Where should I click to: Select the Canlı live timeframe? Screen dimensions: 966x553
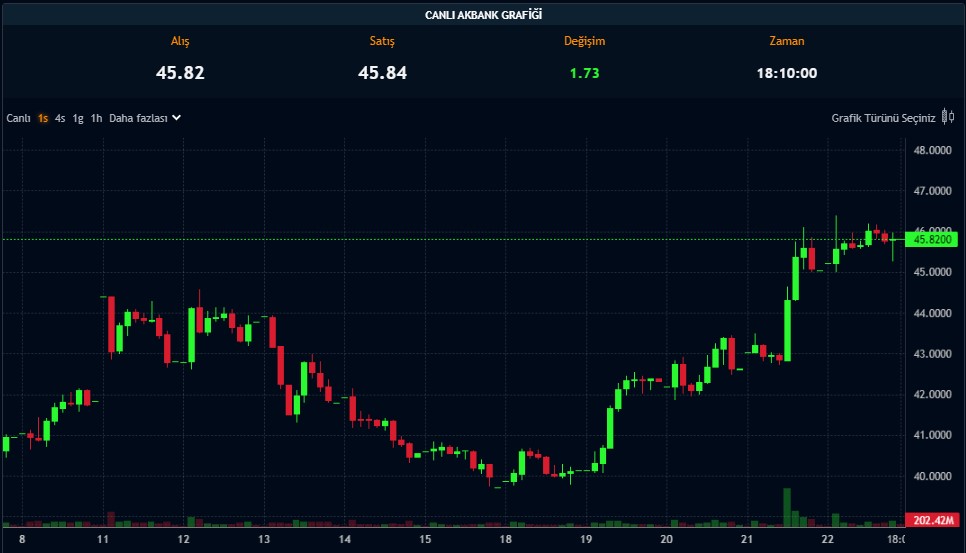tap(18, 118)
